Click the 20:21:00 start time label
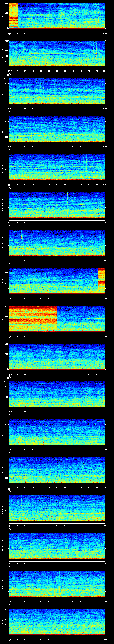The image size is (114, 644). click(9, 298)
